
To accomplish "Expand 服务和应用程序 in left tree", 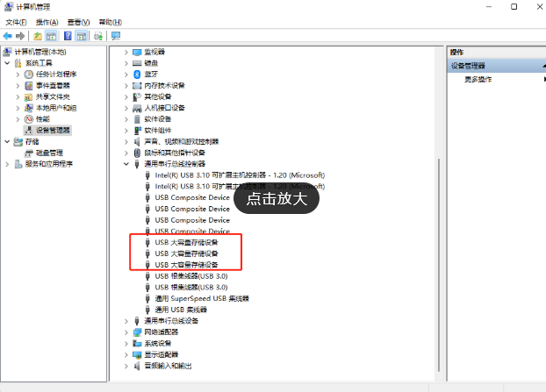I will click(x=8, y=163).
